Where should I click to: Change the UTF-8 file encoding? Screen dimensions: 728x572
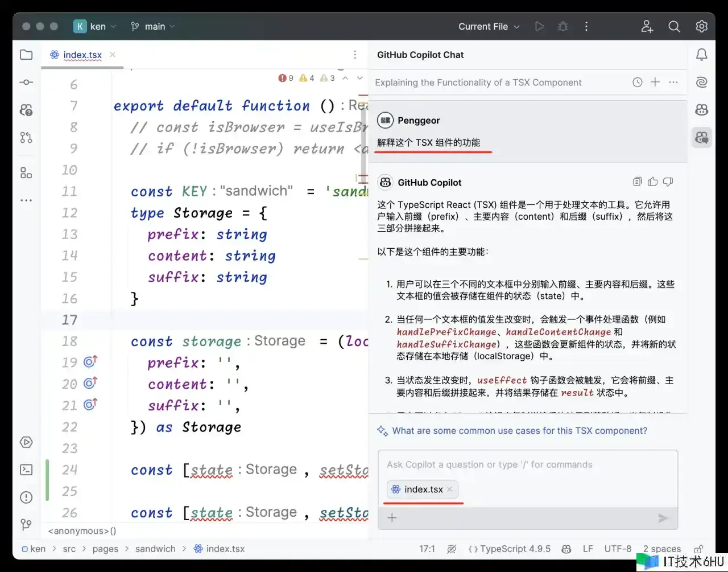(x=618, y=549)
